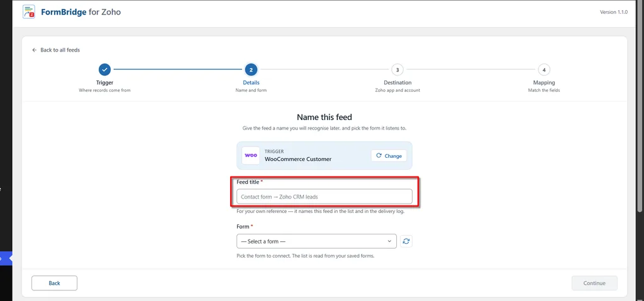The width and height of the screenshot is (644, 301).
Task: Open the Select a form dropdown
Action: tap(316, 241)
